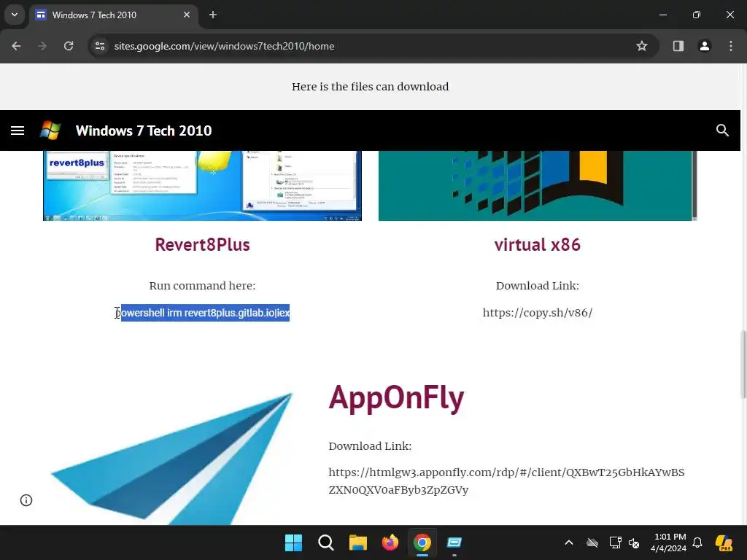Image resolution: width=747 pixels, height=560 pixels.
Task: Open Chrome side panel icon
Action: (x=678, y=46)
